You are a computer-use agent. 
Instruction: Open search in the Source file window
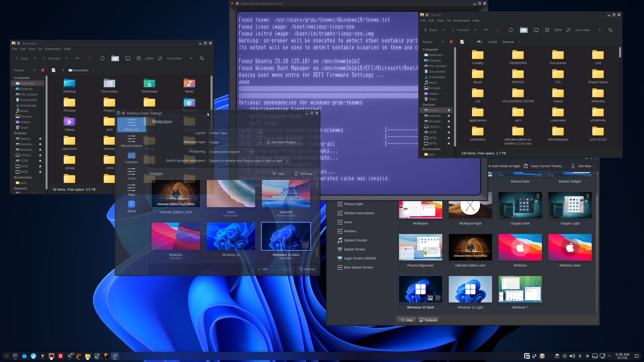coord(610,30)
